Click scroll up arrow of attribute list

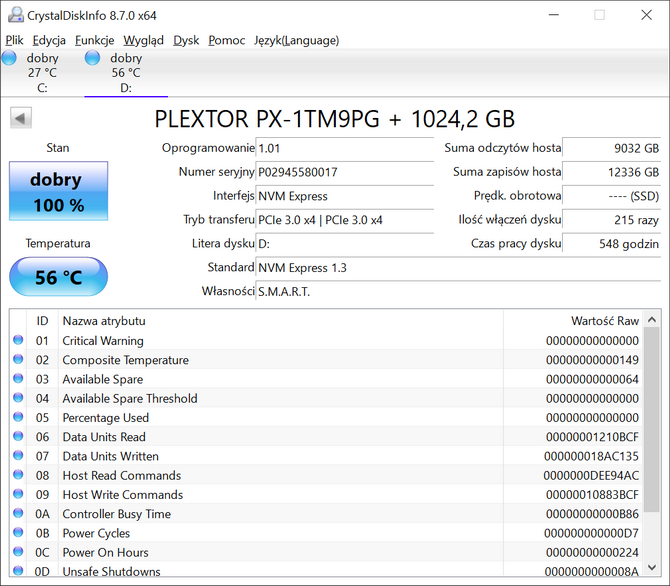[x=652, y=319]
